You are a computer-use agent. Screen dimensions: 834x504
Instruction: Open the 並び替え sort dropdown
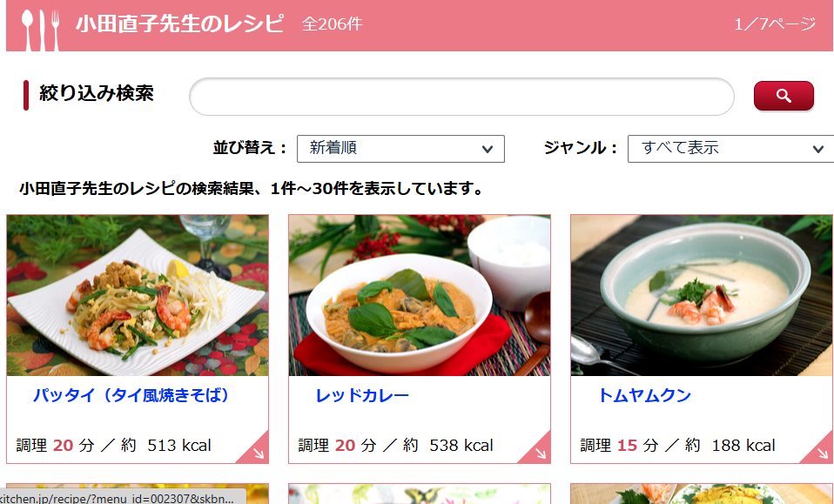tap(400, 148)
